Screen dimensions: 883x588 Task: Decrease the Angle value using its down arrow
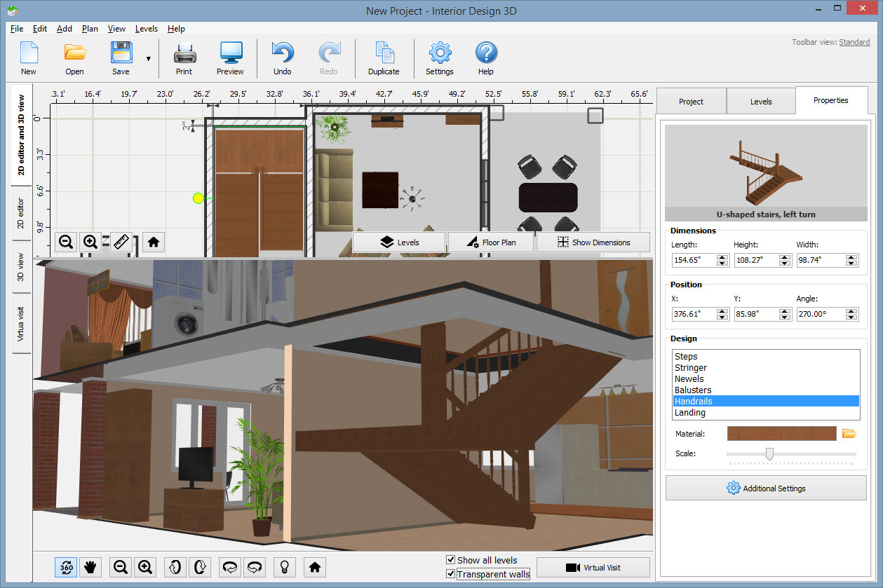(x=851, y=317)
